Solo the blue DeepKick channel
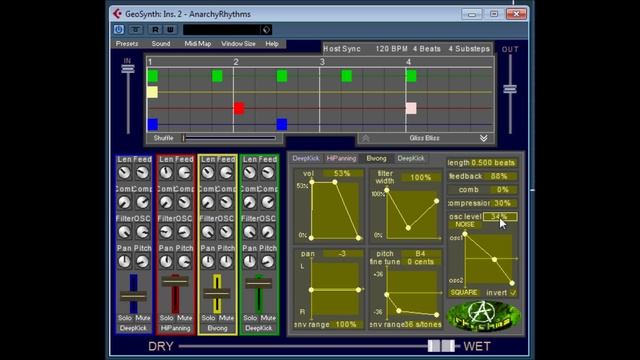This screenshot has height=360, width=640. (x=125, y=318)
